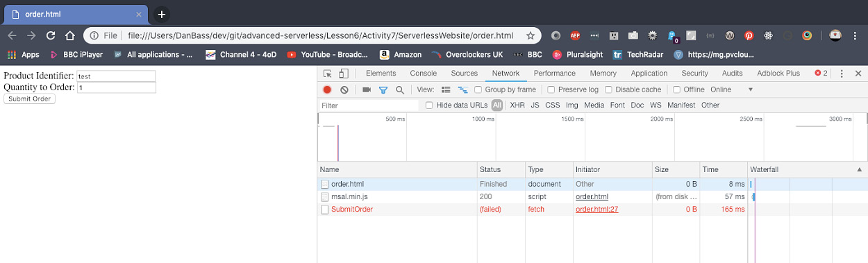The image size is (868, 263).
Task: Click the Pinterest extension icon
Action: pyautogui.click(x=749, y=35)
